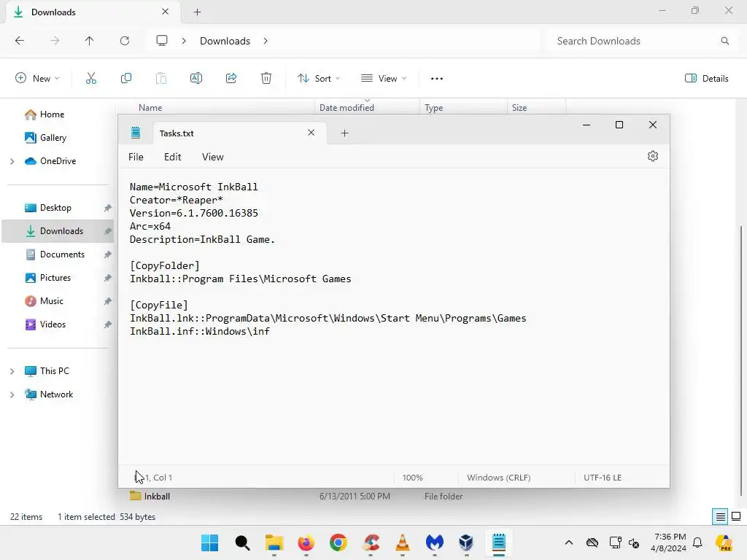Open Notepad settings gear icon

(x=653, y=156)
